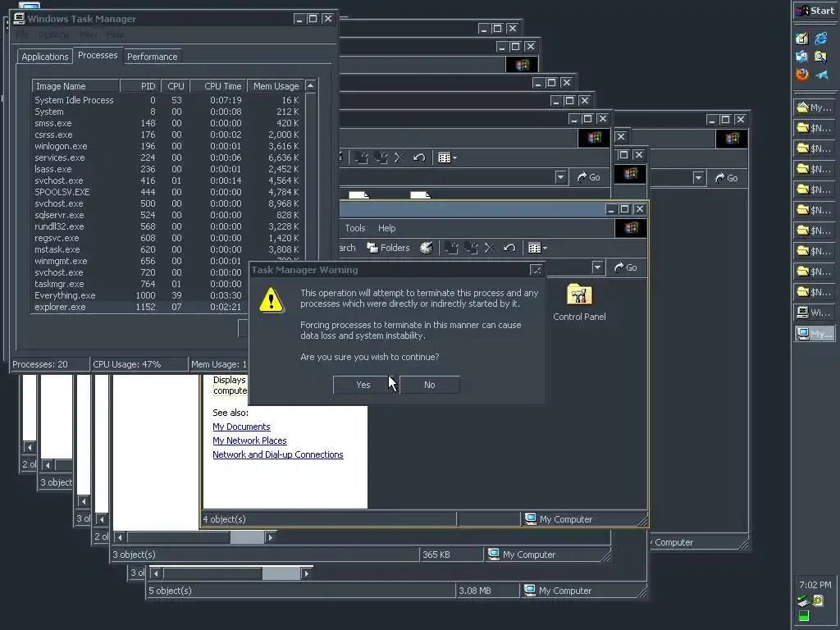The image size is (840, 630).
Task: Click Go in the 365 KB explorer window
Action: tap(588, 177)
